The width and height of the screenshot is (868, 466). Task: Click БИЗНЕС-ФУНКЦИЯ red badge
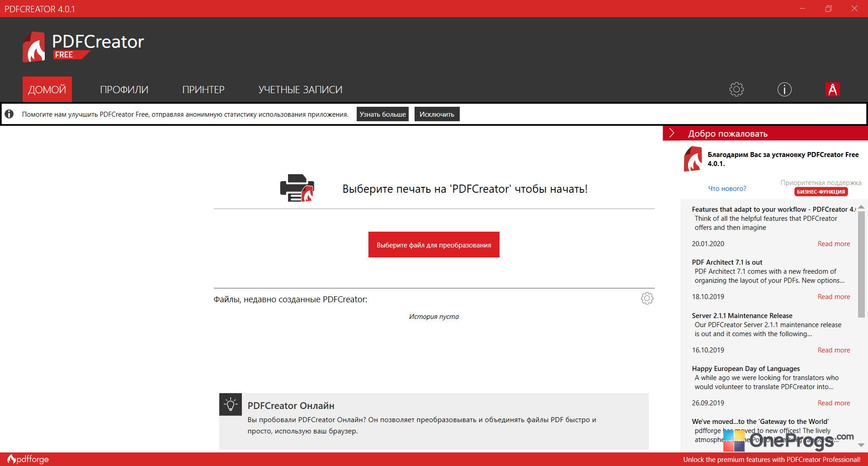point(821,192)
